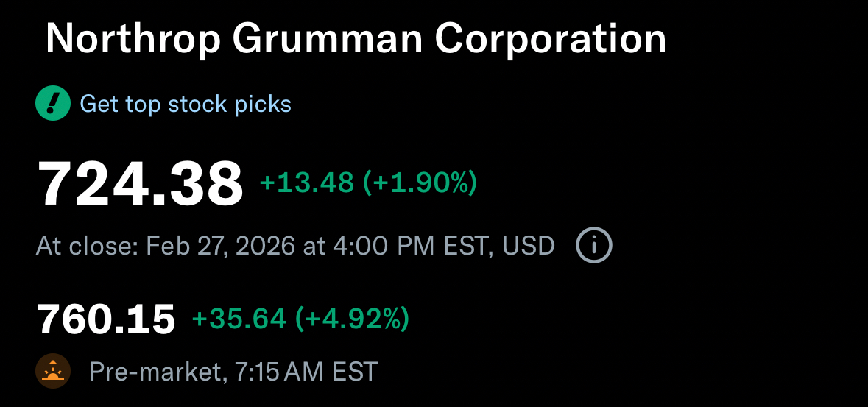Open the Get top stock picks link
868x407 pixels.
click(x=186, y=104)
